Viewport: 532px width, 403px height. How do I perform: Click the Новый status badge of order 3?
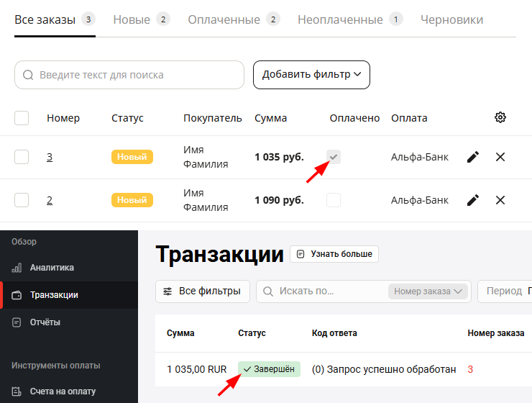[132, 157]
